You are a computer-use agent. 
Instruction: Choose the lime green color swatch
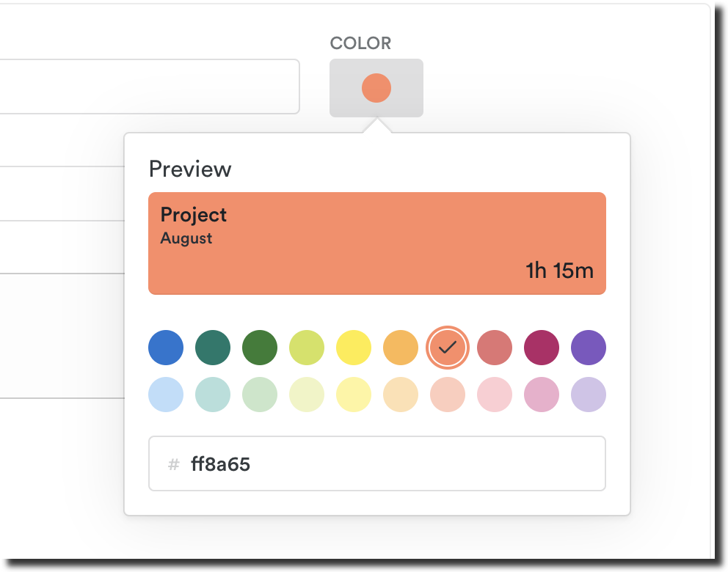click(x=307, y=348)
